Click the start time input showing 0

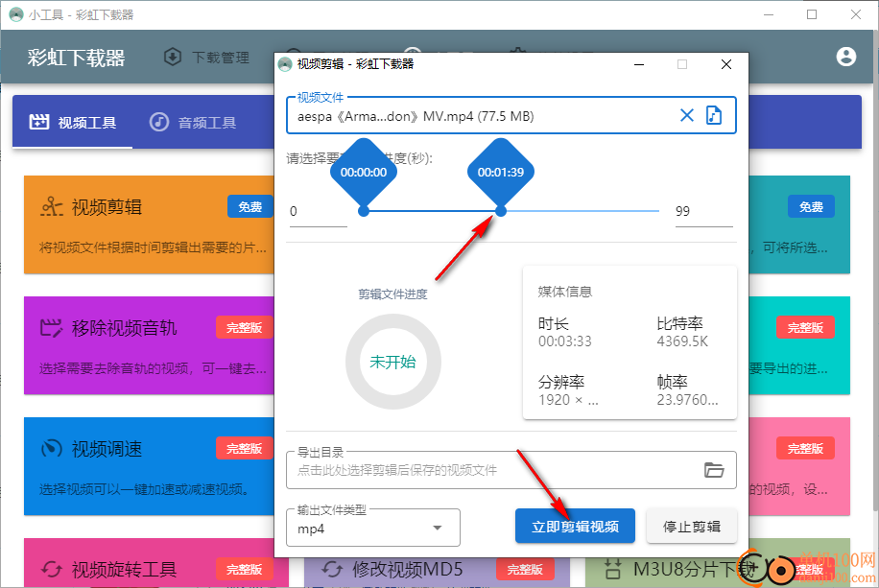319,212
